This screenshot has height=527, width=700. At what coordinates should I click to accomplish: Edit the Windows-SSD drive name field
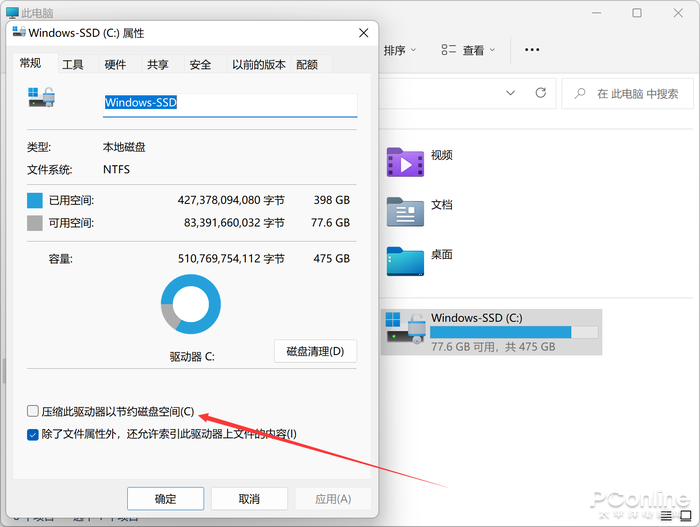pos(230,105)
